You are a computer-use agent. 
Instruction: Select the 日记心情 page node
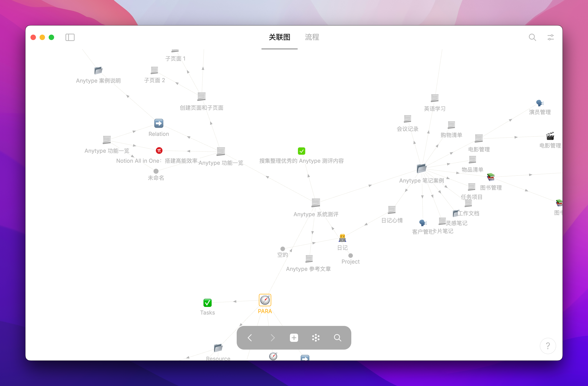point(392,210)
